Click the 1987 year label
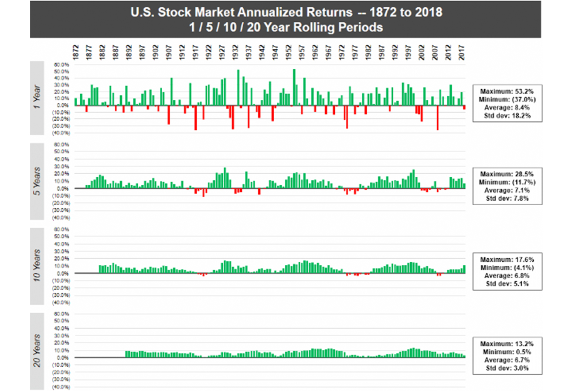The image size is (572, 392). 382,52
